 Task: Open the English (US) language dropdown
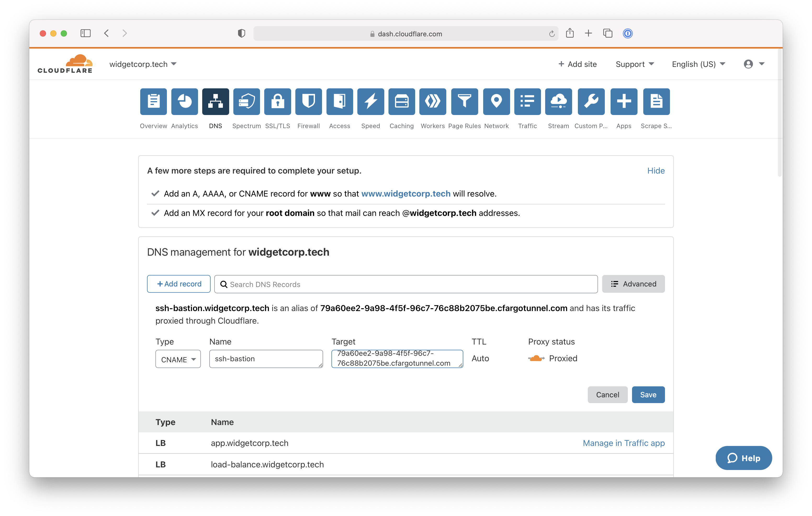pyautogui.click(x=698, y=64)
